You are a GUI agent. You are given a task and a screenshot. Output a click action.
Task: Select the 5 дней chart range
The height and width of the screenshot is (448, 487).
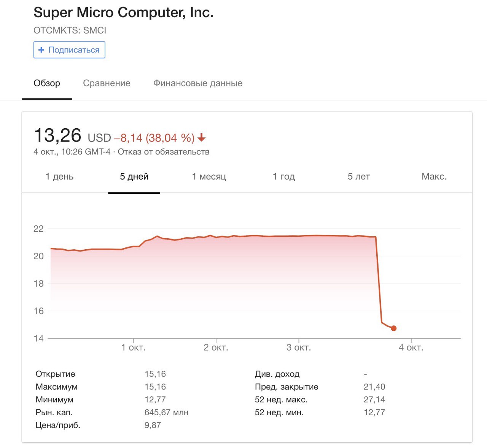click(134, 177)
